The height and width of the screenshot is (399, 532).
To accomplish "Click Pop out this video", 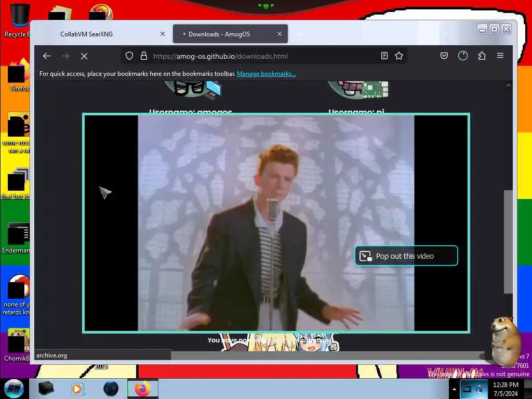I will tap(406, 256).
